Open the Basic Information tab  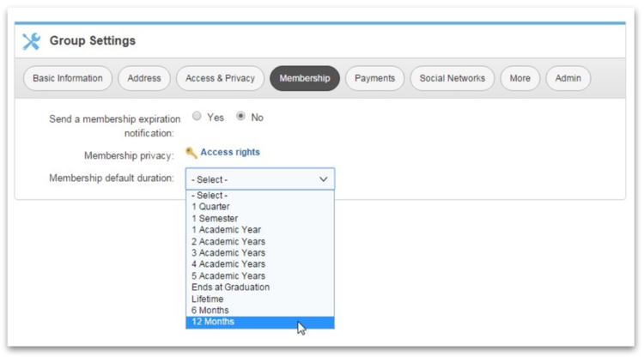click(68, 78)
